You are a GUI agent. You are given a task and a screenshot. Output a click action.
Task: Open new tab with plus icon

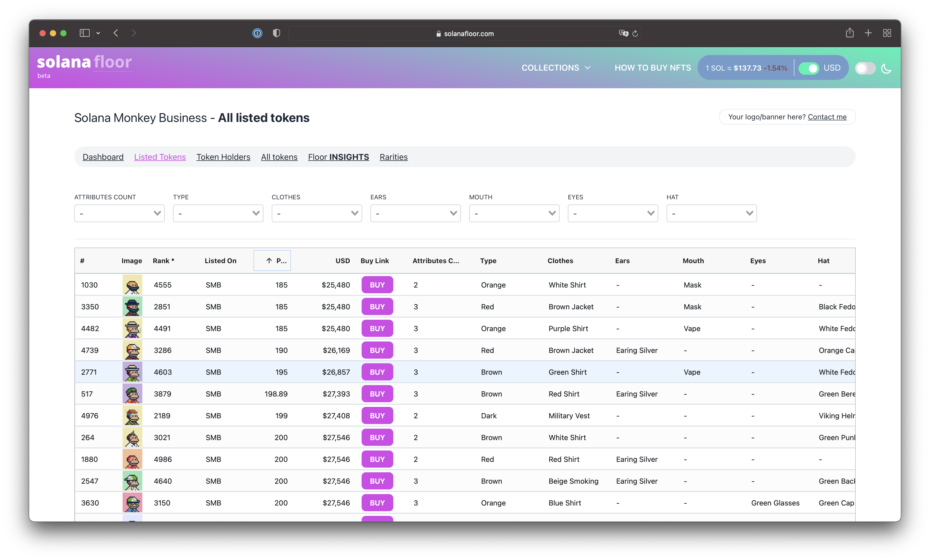pyautogui.click(x=868, y=33)
